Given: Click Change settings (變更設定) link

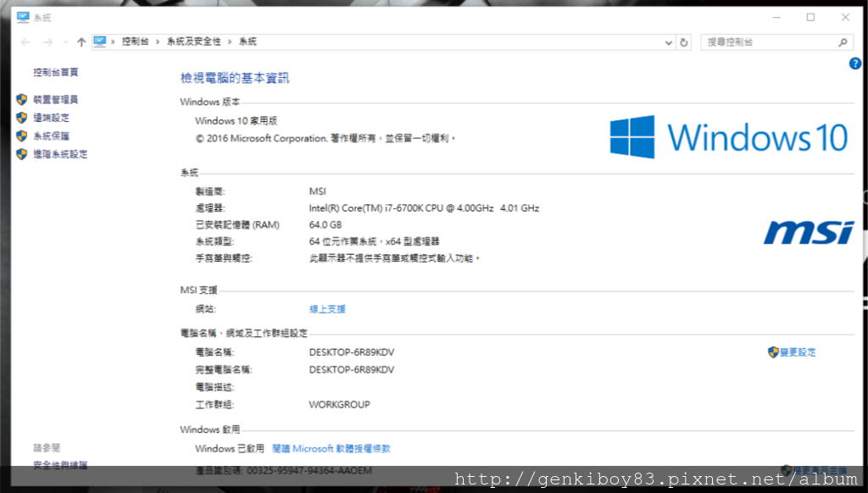Looking at the screenshot, I should point(798,352).
